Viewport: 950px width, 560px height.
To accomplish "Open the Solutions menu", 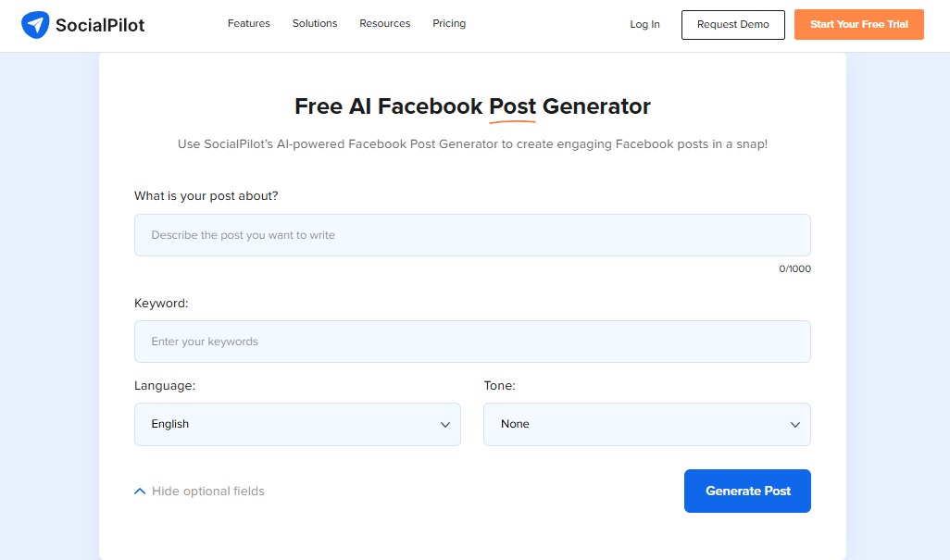I will (x=314, y=23).
